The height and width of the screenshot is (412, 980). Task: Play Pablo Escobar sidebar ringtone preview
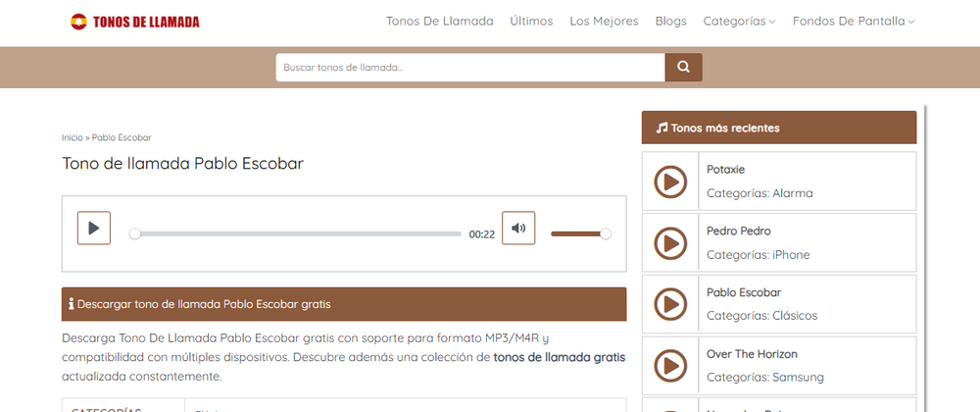[670, 304]
